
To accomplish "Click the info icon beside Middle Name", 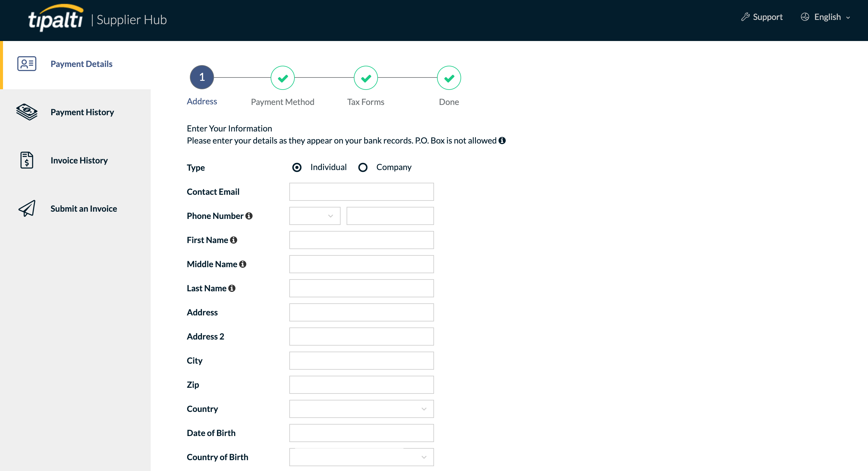I will pyautogui.click(x=243, y=264).
